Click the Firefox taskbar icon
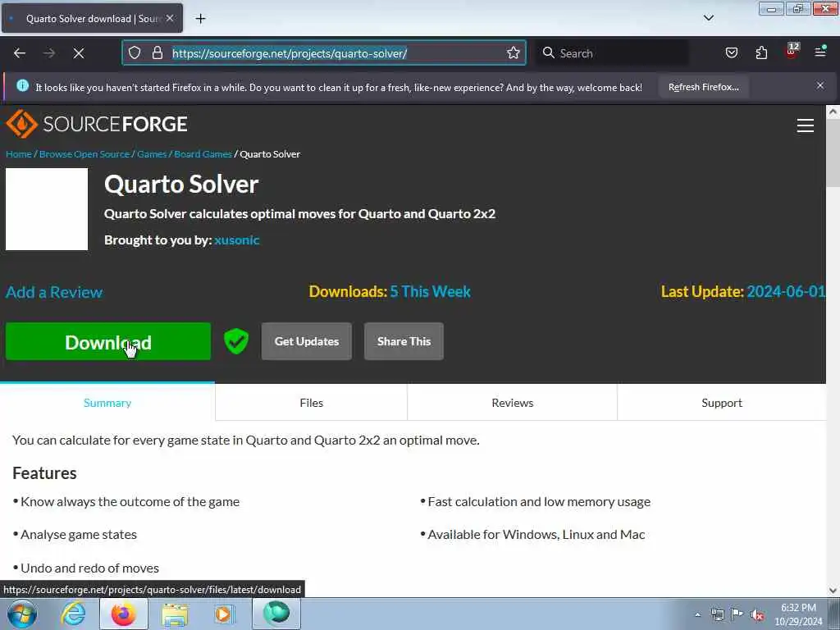 (x=123, y=614)
